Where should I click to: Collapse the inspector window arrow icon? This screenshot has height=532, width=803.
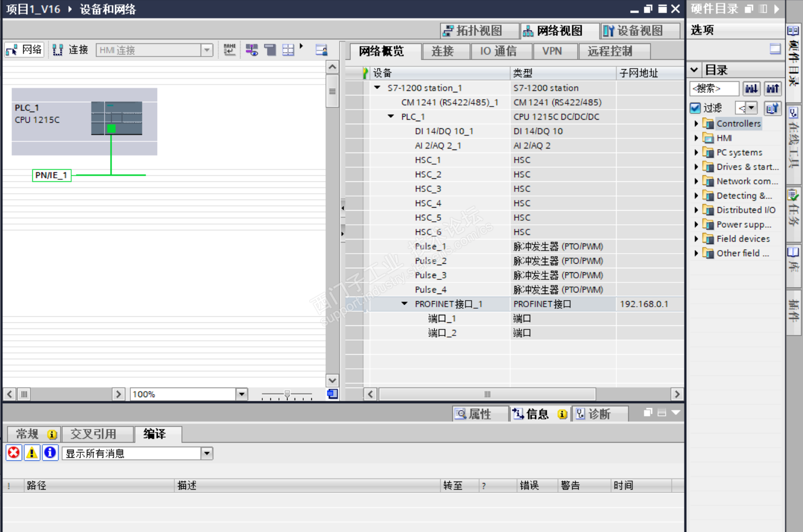coord(676,413)
